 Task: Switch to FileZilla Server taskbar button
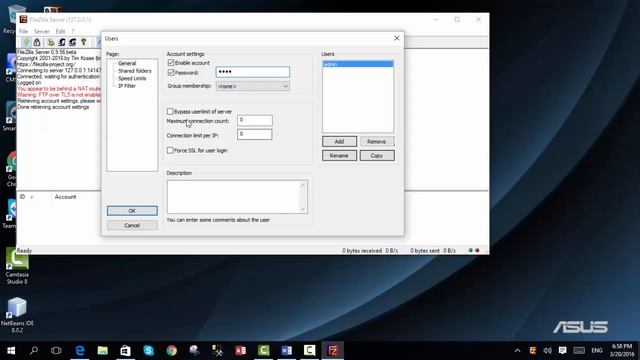[x=333, y=351]
